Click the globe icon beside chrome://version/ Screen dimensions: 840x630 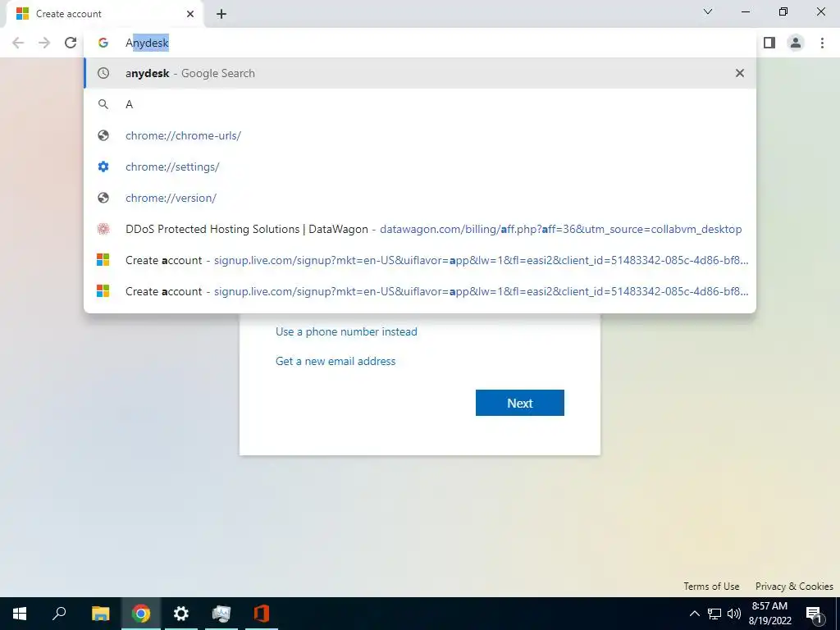pos(103,198)
